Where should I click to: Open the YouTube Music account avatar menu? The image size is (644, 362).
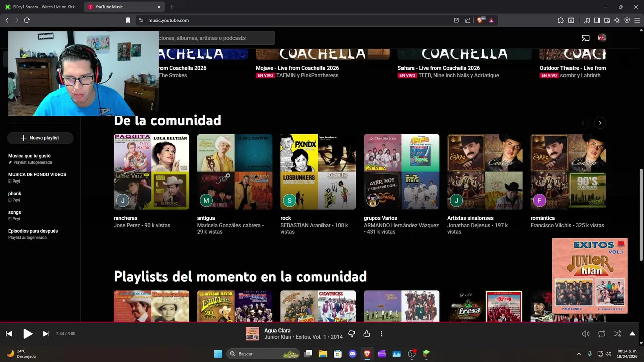602,38
